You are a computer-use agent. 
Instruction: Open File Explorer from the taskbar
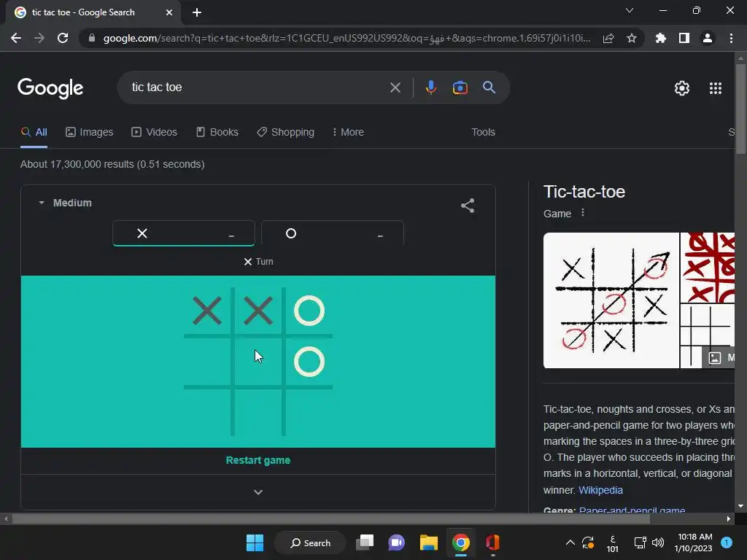[x=429, y=542]
